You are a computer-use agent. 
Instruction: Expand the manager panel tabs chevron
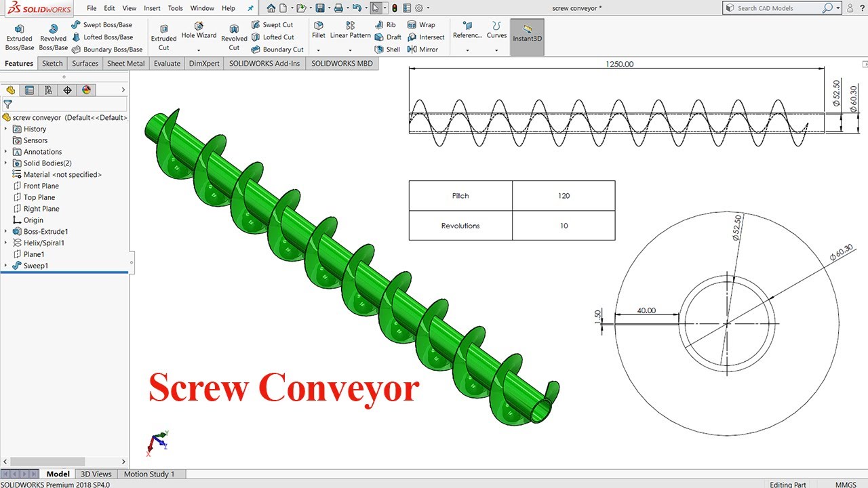123,89
